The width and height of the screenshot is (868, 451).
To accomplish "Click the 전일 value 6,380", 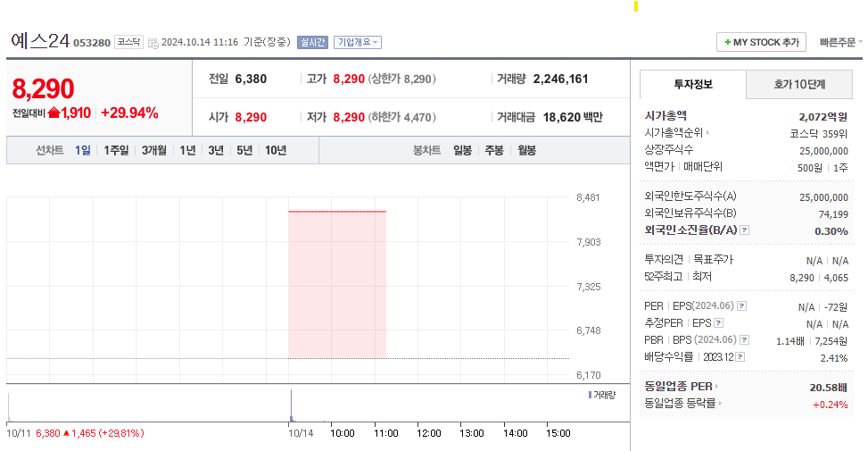I will pyautogui.click(x=251, y=79).
